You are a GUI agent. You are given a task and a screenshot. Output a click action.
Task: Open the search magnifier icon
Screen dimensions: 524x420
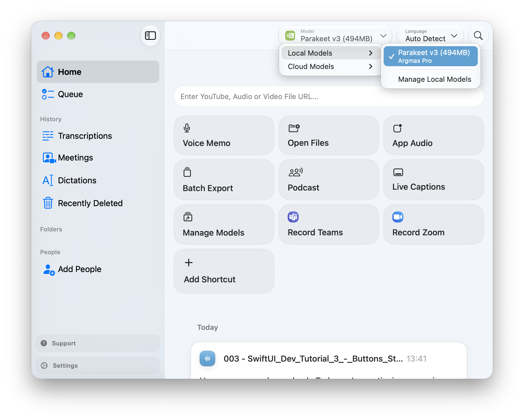pos(478,36)
